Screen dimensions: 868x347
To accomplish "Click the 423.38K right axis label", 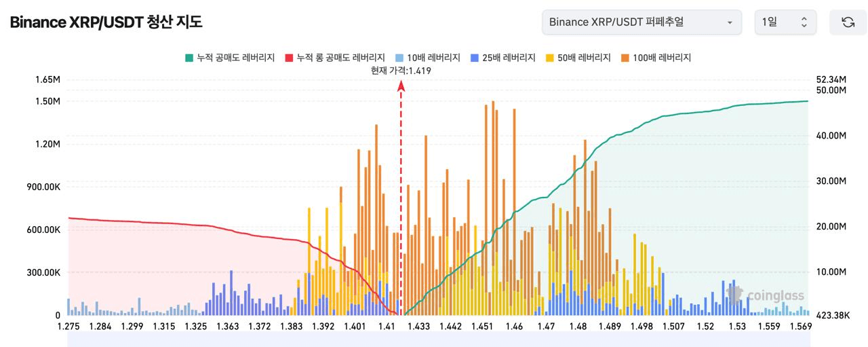I will [833, 315].
